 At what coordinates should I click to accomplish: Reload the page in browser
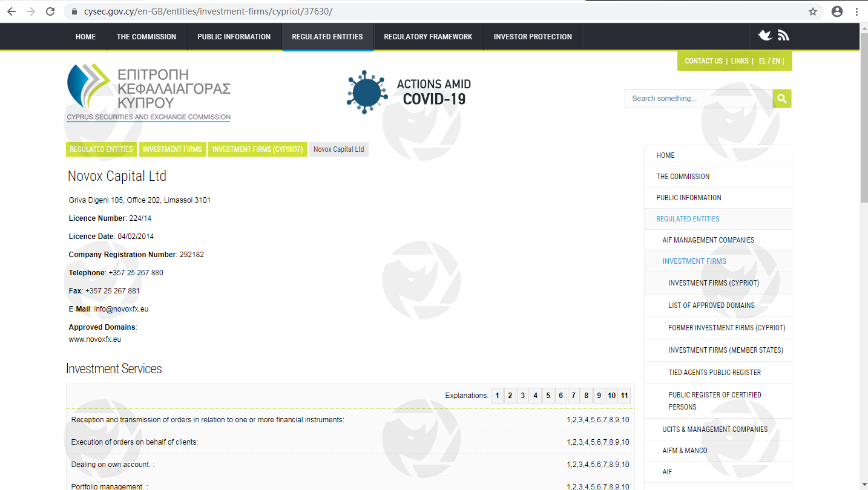pos(50,11)
